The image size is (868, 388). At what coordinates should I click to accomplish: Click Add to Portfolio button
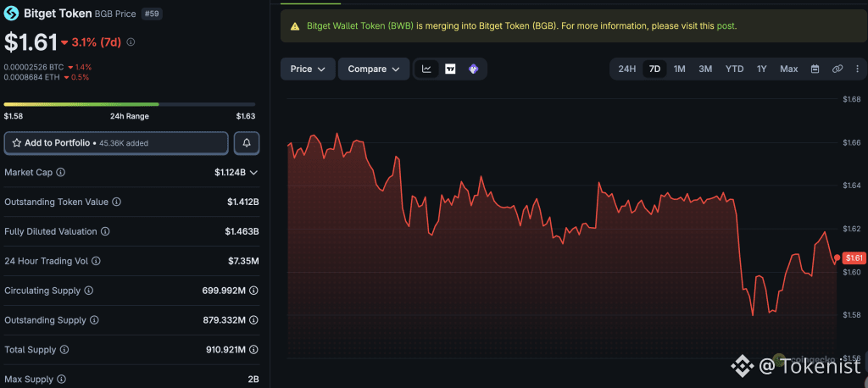[116, 143]
